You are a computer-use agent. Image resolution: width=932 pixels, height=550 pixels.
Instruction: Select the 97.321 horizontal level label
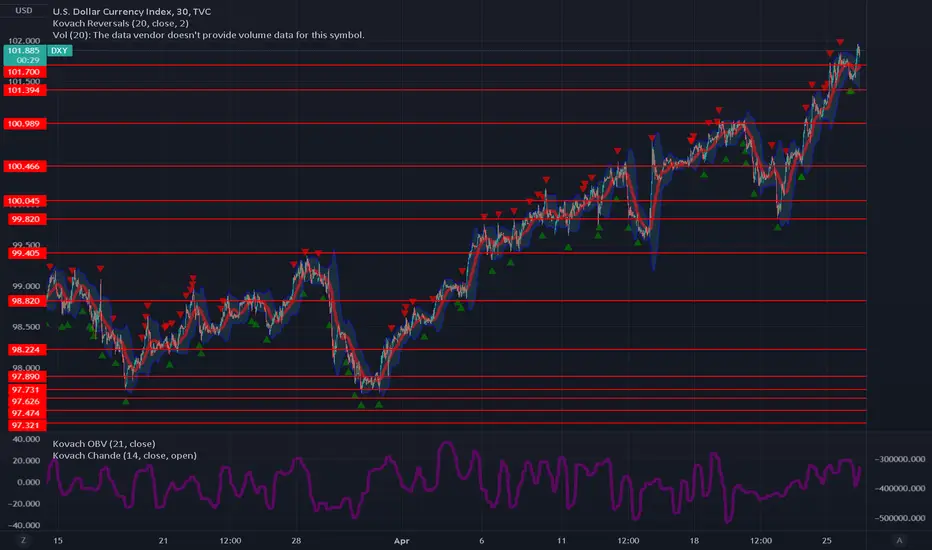[x=26, y=425]
